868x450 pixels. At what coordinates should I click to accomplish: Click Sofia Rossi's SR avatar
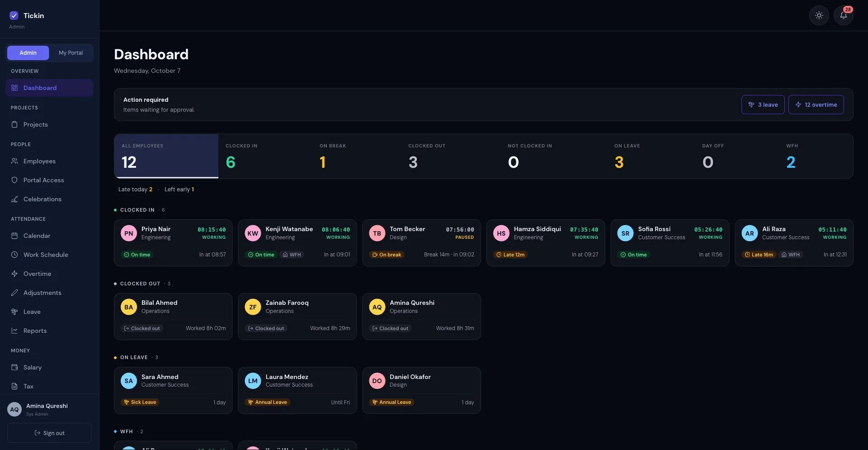625,233
